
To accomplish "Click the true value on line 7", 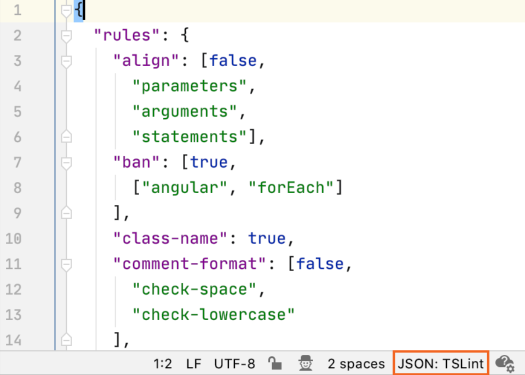I will 209,162.
